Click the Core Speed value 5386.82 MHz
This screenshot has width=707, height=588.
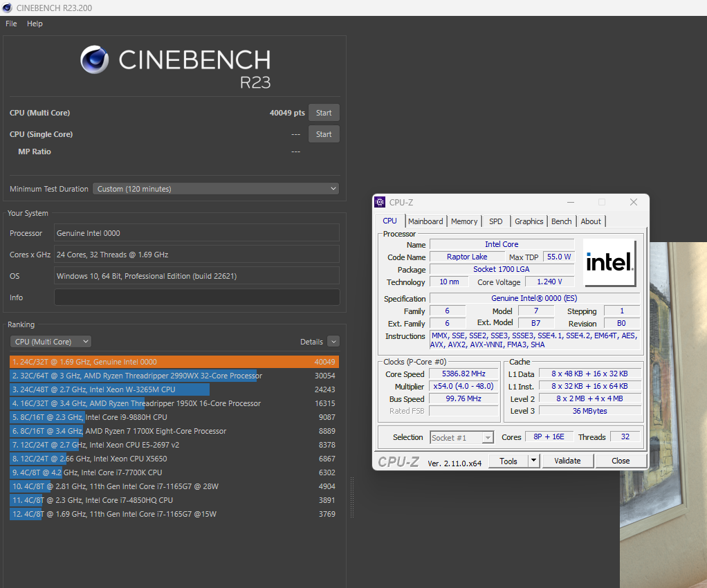tap(463, 374)
